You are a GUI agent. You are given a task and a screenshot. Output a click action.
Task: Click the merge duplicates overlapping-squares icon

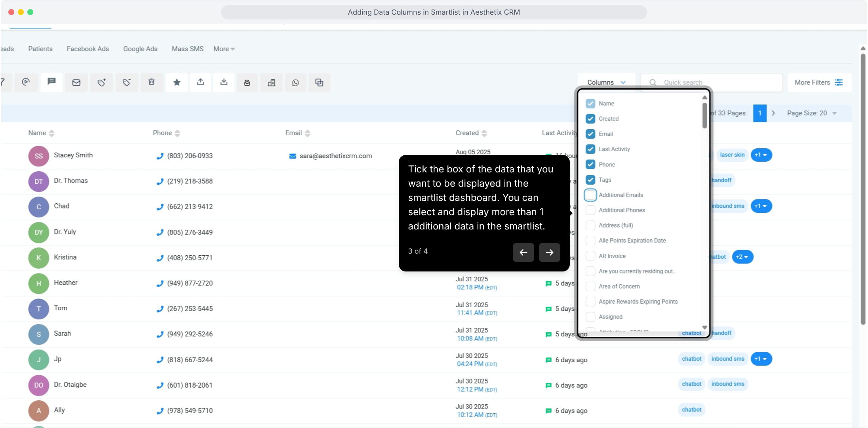pos(319,82)
